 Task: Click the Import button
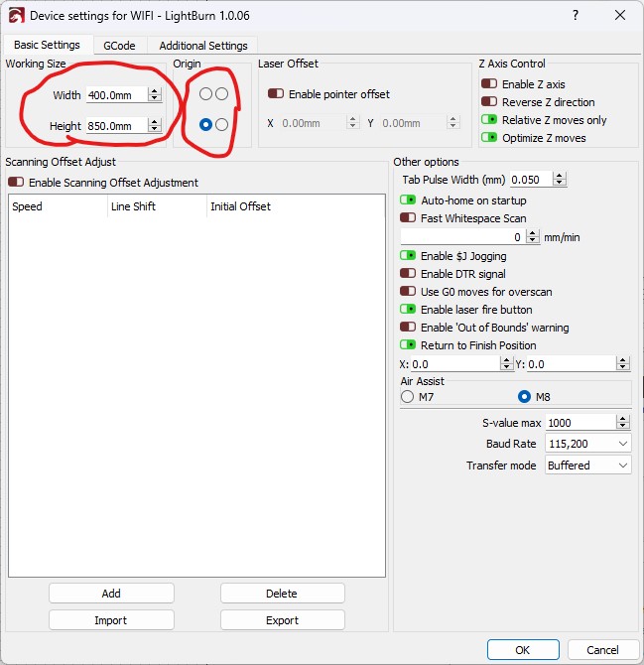111,620
